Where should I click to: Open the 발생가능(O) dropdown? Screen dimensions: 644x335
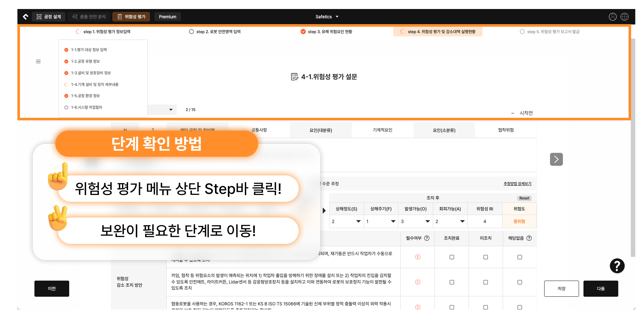point(415,221)
